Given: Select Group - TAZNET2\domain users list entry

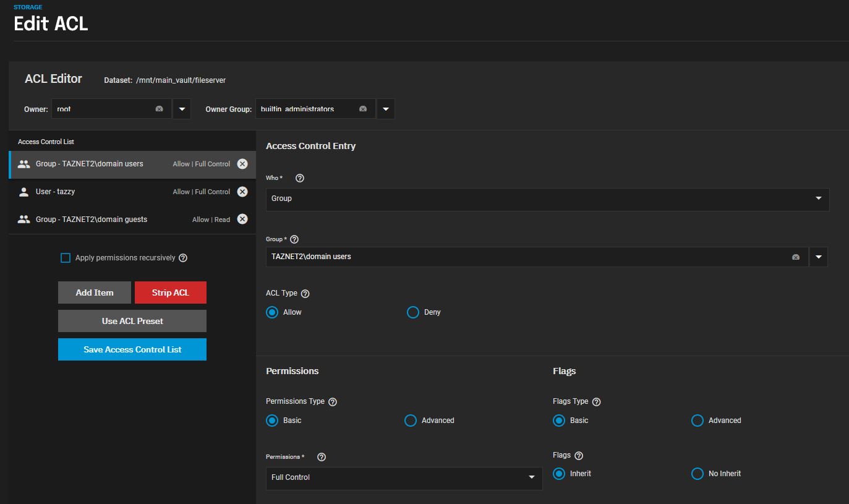Looking at the screenshot, I should tap(132, 164).
